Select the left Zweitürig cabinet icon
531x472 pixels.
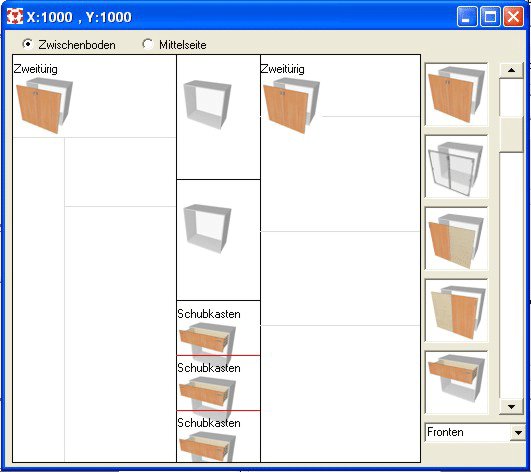click(44, 105)
